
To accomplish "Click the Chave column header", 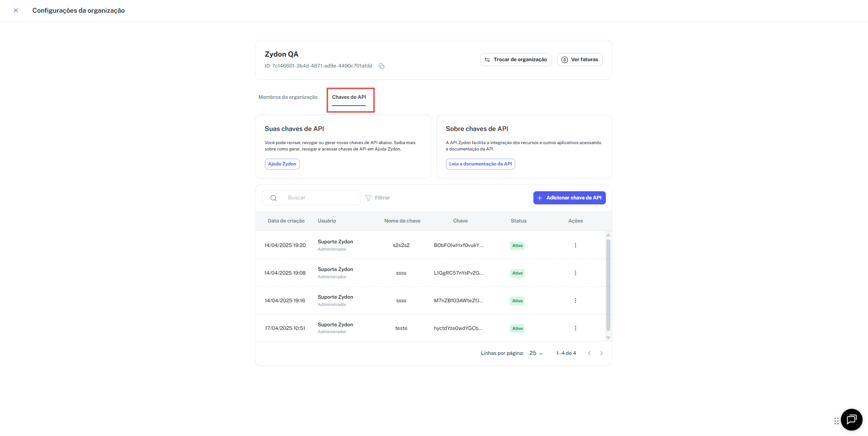I will [460, 221].
